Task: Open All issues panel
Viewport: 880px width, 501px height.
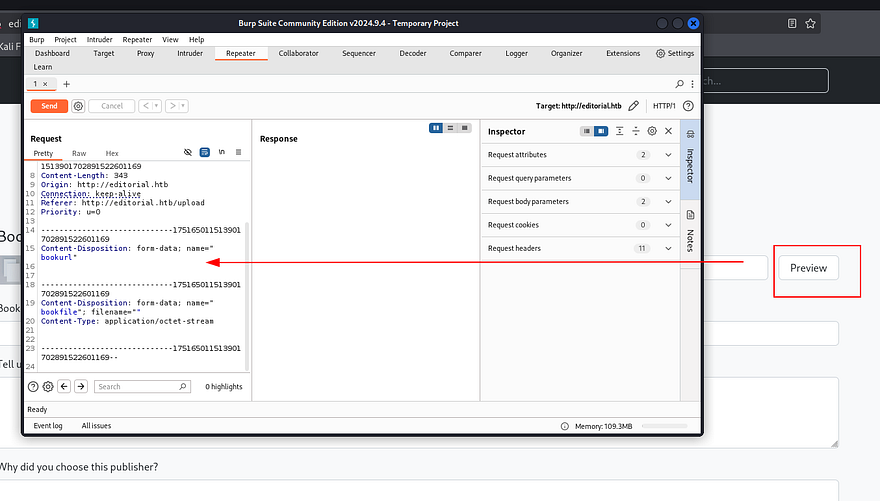Action: pyautogui.click(x=97, y=426)
